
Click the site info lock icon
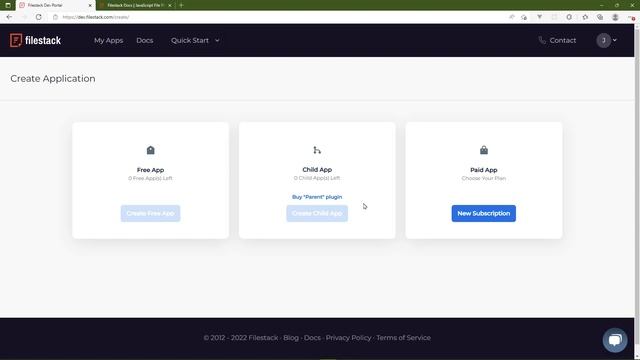pyautogui.click(x=56, y=17)
